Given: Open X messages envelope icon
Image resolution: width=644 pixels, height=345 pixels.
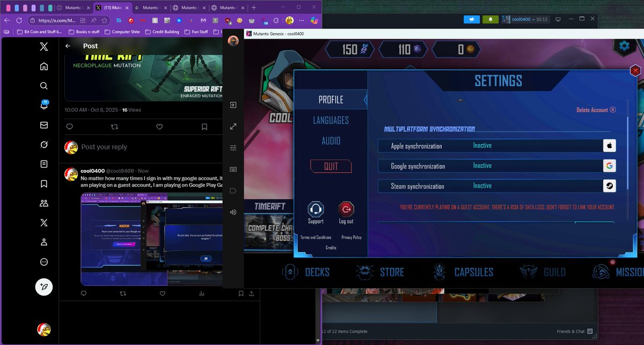Looking at the screenshot, I should (44, 125).
